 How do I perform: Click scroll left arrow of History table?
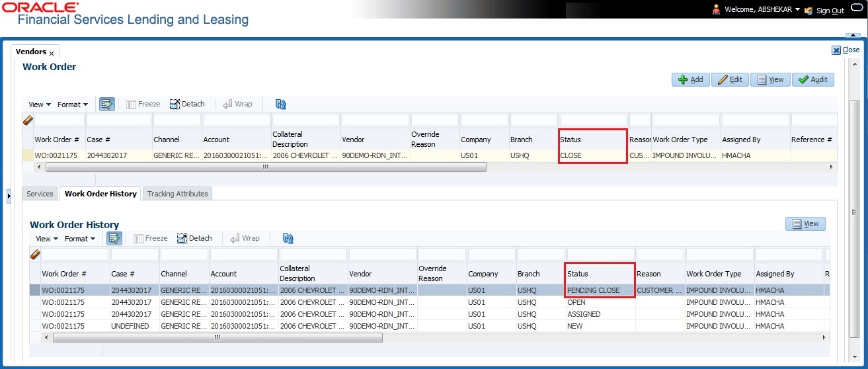pos(46,337)
